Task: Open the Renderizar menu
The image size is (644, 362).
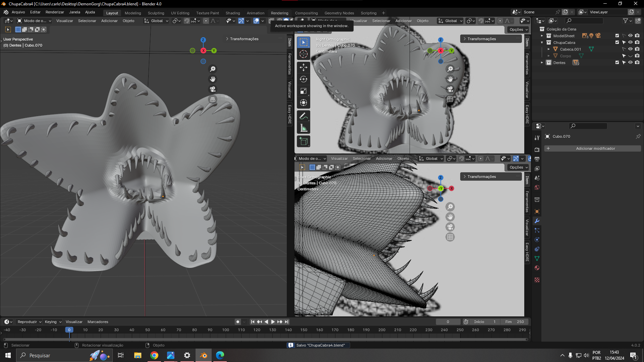Action: tap(55, 12)
